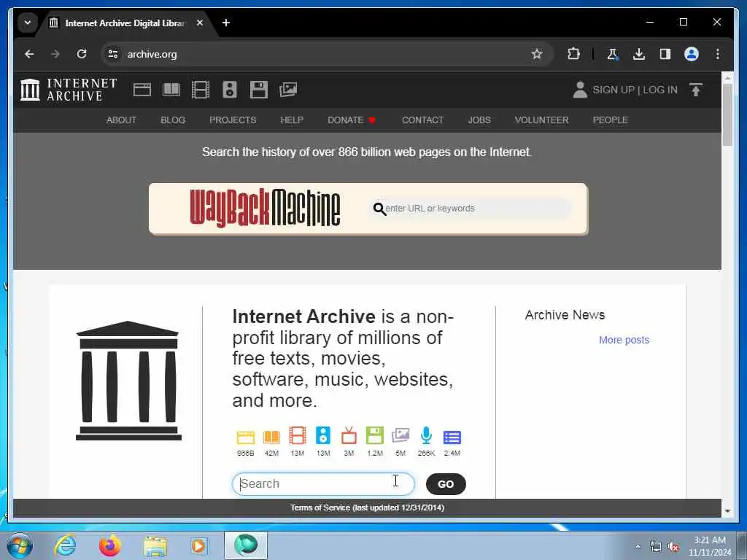This screenshot has width=747, height=560.
Task: Click the SIGN UP link
Action: click(613, 90)
